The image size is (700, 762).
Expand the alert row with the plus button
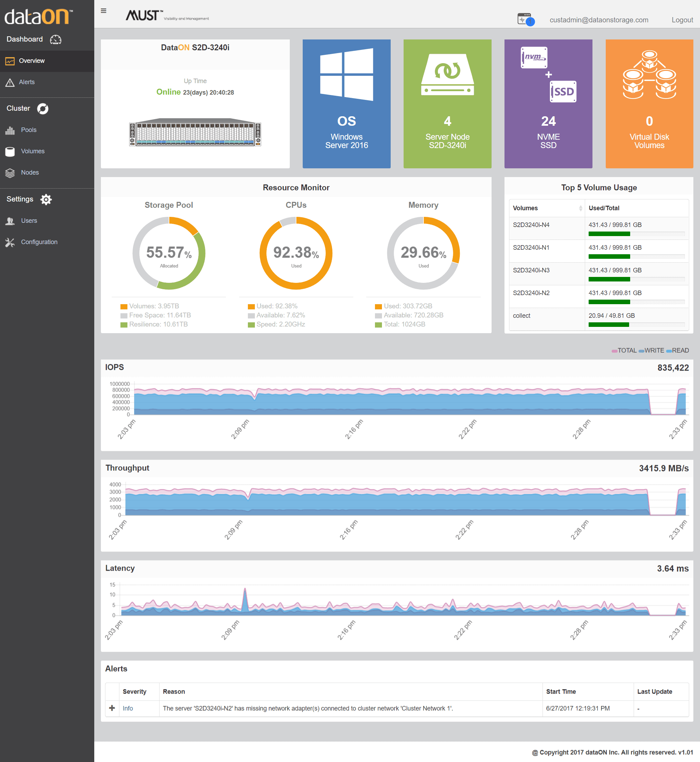click(x=112, y=708)
